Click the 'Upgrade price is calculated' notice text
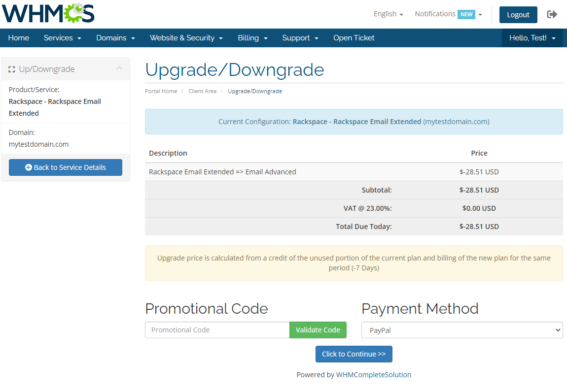Screen dimensions: 567x392 354,263
